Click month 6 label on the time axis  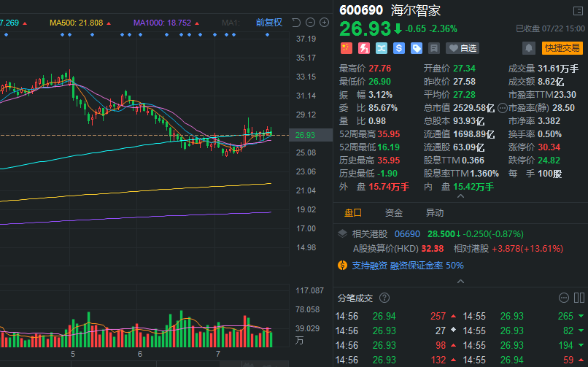tap(140, 354)
